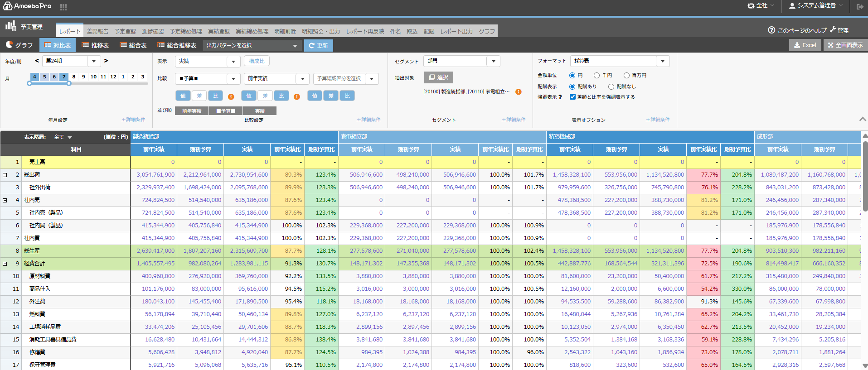This screenshot has height=370, width=868.
Task: Click right handle of month range slider
Action: [x=69, y=83]
